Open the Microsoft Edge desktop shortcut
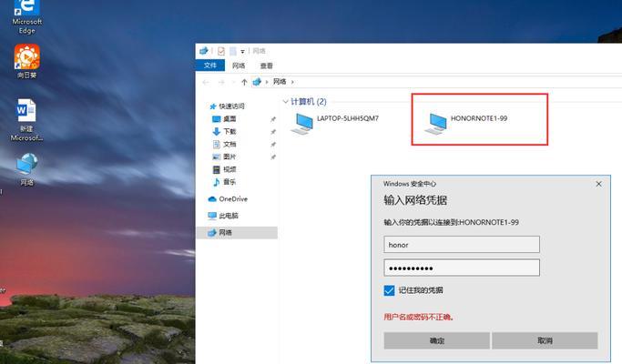Viewport: 622px width, 364px height. point(26,15)
